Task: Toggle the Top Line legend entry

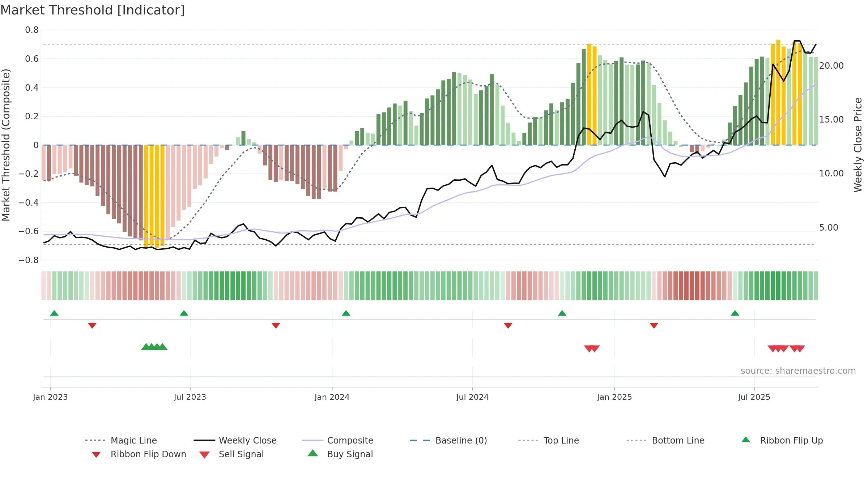Action: (548, 440)
